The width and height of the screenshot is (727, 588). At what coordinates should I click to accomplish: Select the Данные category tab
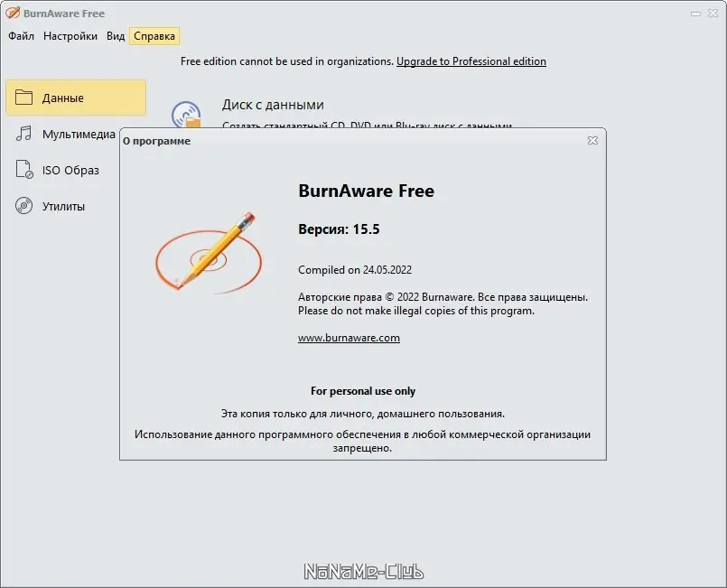[76, 98]
